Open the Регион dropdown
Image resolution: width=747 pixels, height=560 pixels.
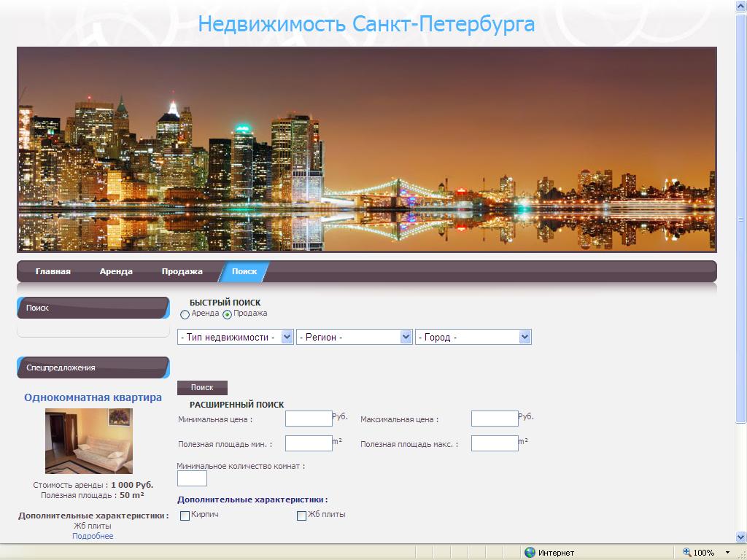coord(354,337)
